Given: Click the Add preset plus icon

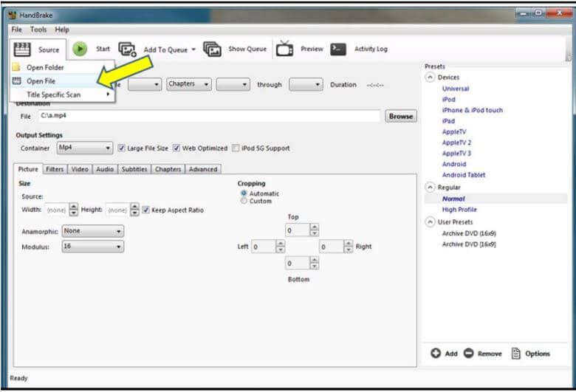Looking at the screenshot, I should pyautogui.click(x=436, y=353).
